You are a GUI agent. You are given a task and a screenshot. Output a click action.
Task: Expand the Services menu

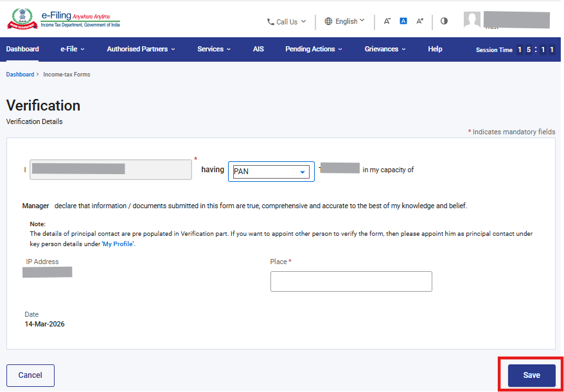[214, 49]
